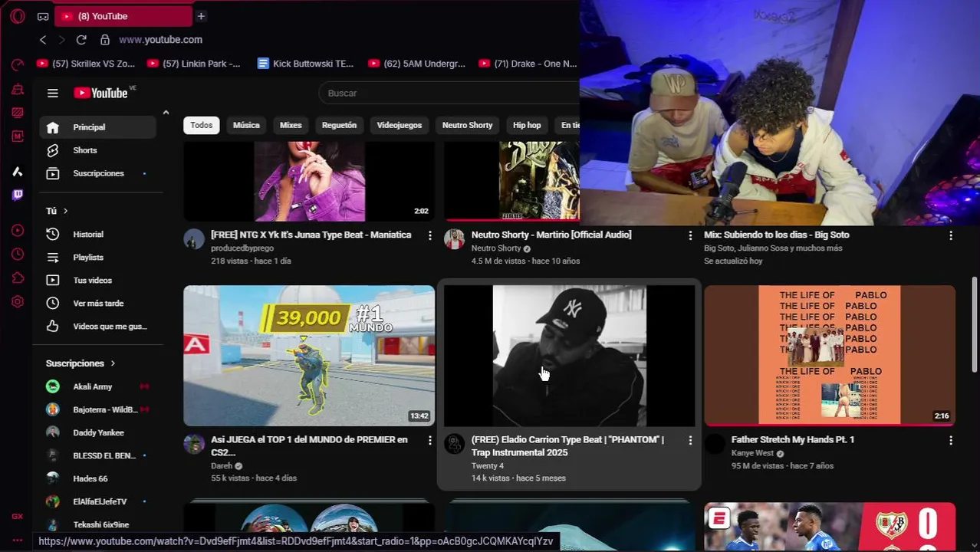The image size is (980, 552).
Task: Open Videos que me gustan list
Action: click(x=97, y=327)
